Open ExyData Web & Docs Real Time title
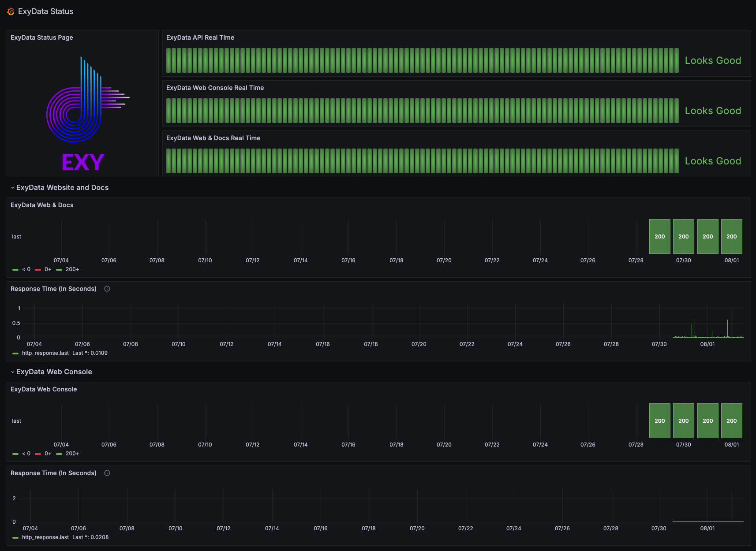This screenshot has height=551, width=756. pos(213,138)
